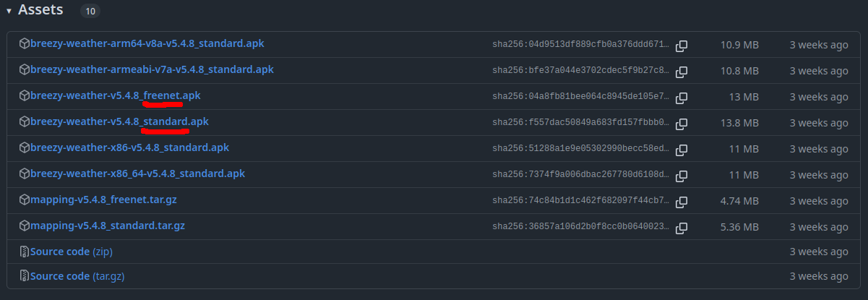The image size is (868, 300).
Task: Copy sha256 hash for mapping standard tar.gz
Action: point(682,228)
